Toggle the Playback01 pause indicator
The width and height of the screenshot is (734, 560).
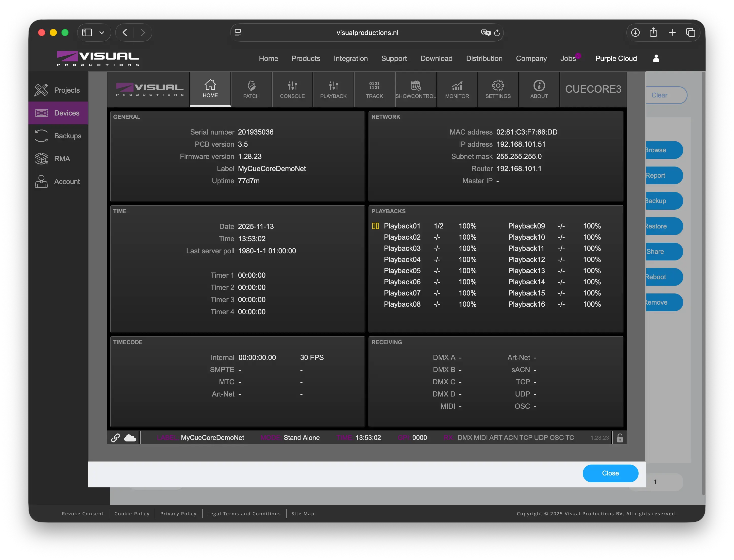tap(375, 226)
